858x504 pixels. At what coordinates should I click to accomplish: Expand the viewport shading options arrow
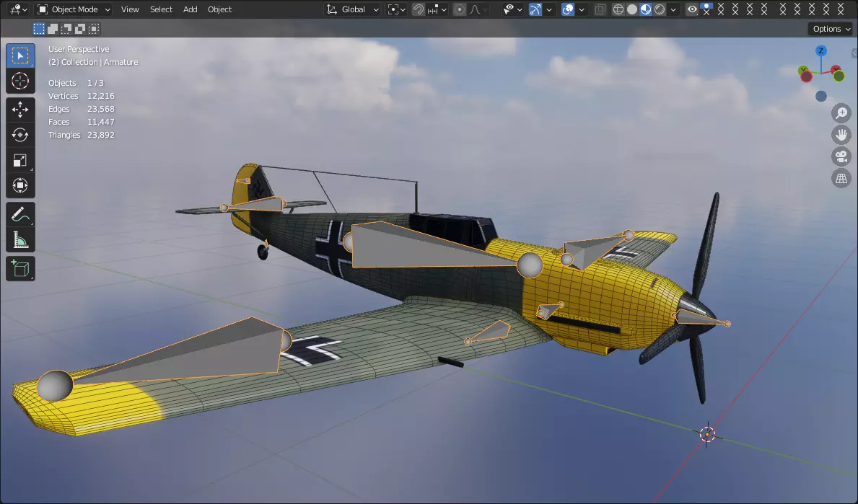point(673,9)
